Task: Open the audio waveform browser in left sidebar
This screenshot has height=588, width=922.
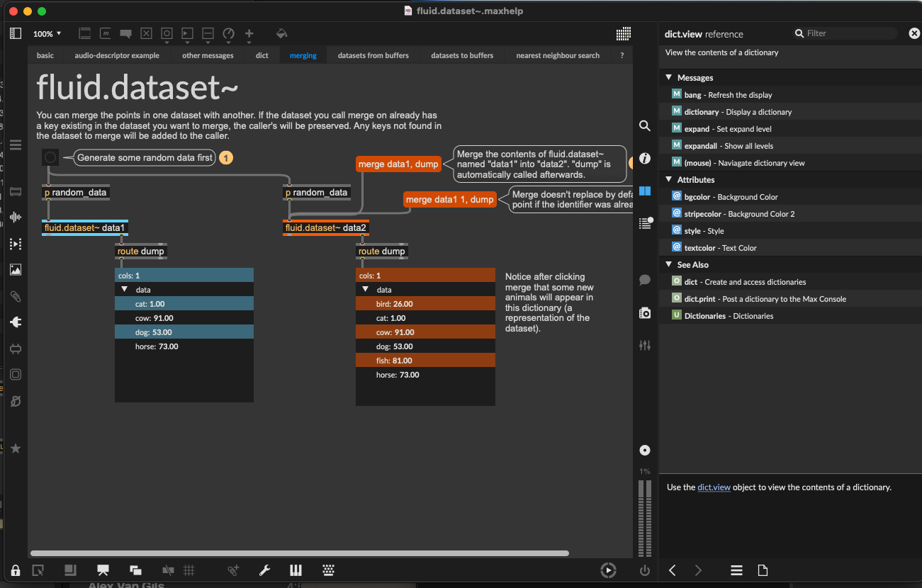Action: coord(16,217)
